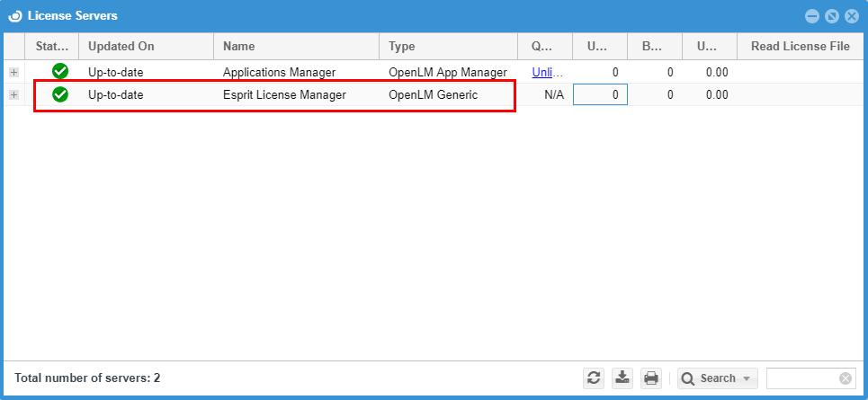868x400 pixels.
Task: Click the Export/download icon in bottom toolbar
Action: (x=622, y=378)
